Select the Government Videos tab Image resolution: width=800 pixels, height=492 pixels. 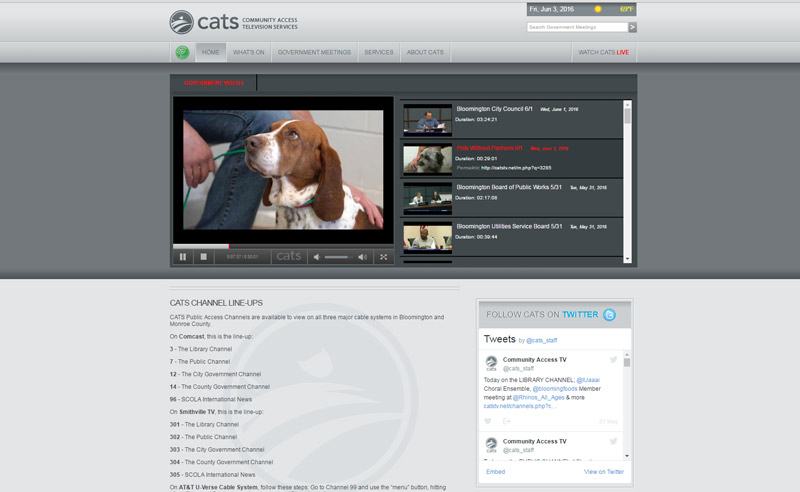click(214, 83)
